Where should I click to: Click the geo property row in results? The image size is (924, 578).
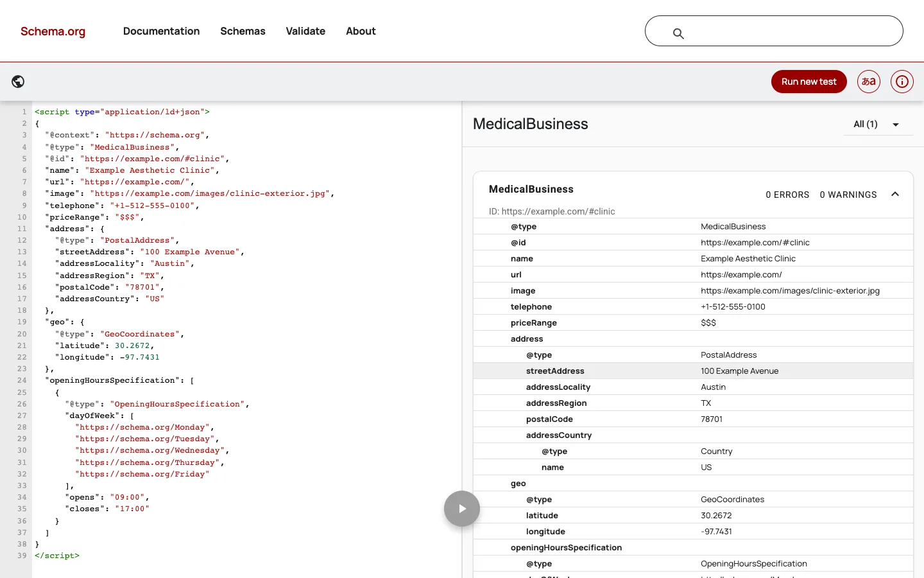(x=693, y=483)
